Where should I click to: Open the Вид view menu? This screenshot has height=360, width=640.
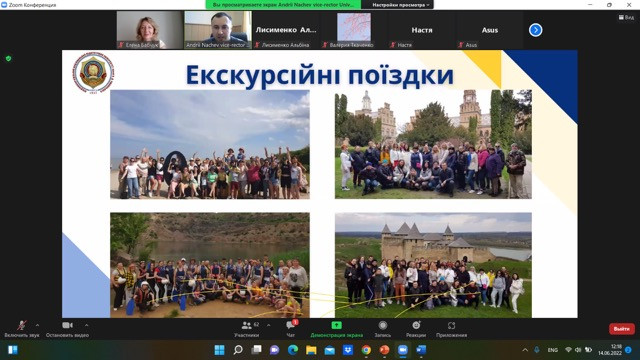click(x=626, y=17)
